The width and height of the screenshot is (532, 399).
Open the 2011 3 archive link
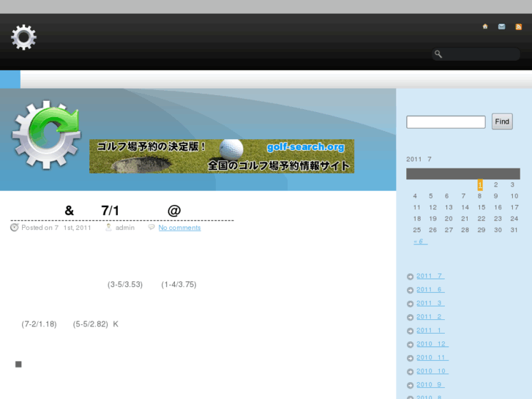[430, 303]
